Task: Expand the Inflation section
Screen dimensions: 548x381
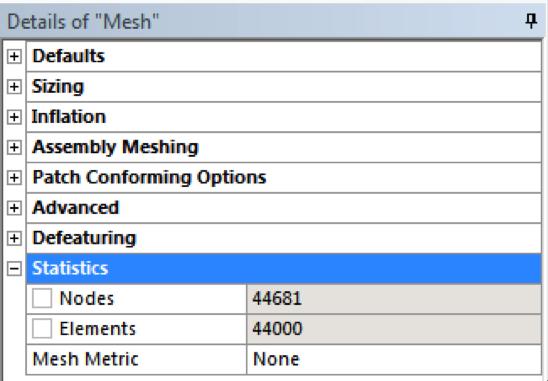Action: (x=14, y=117)
